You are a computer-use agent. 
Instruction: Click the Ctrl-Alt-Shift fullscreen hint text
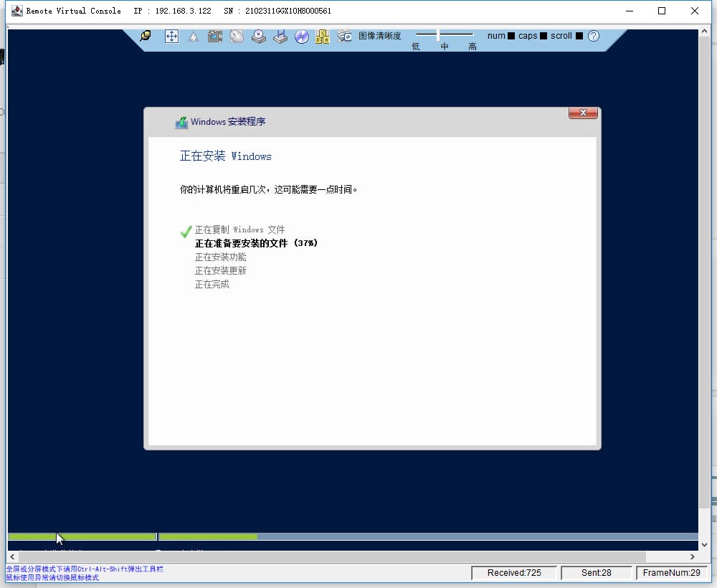pyautogui.click(x=85, y=569)
